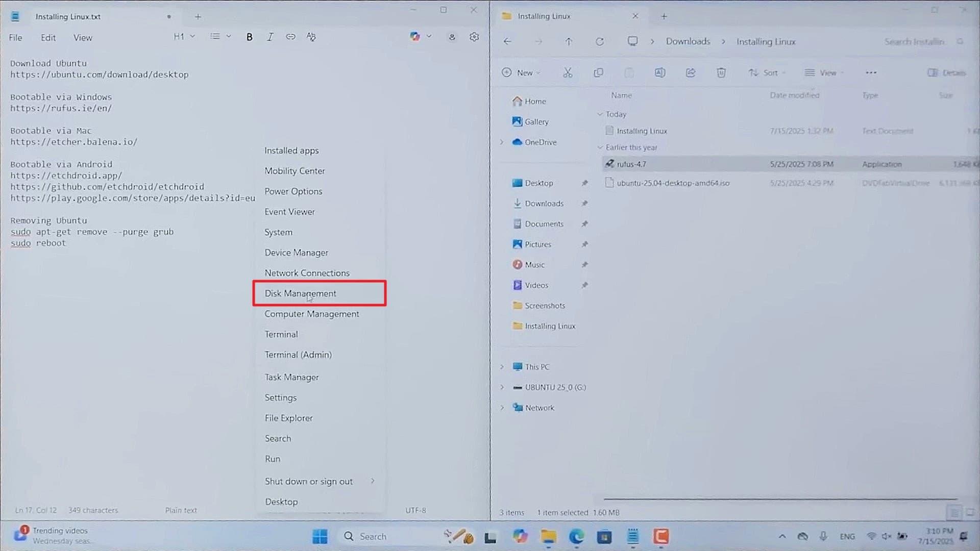
Task: Click the Cut scissors icon in File Explorer
Action: click(x=568, y=72)
